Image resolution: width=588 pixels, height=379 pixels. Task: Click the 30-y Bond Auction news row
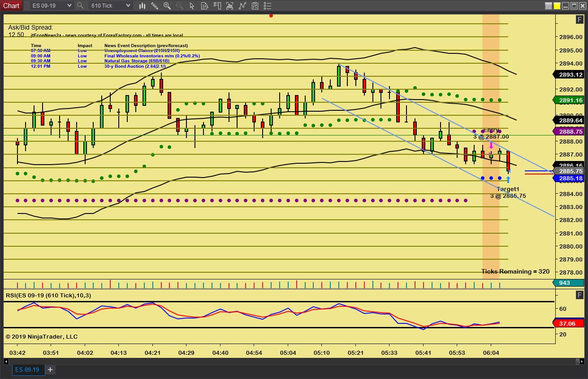[98, 66]
